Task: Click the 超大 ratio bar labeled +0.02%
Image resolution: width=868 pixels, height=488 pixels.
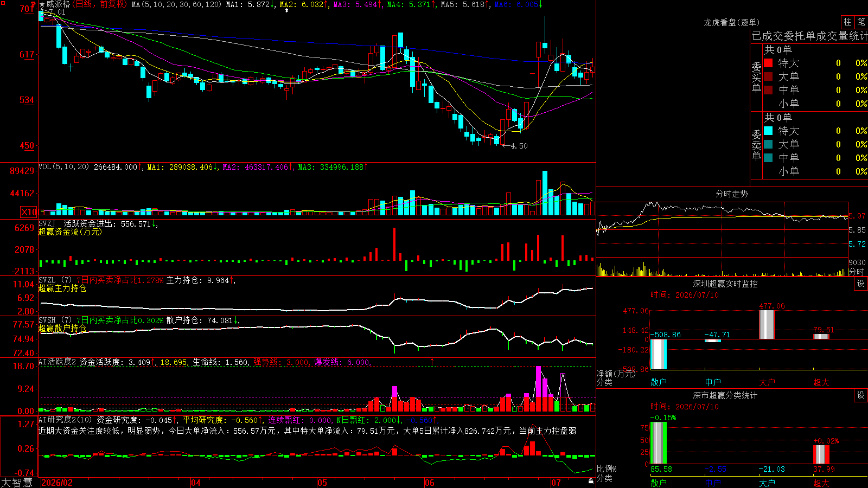Action: (x=821, y=455)
